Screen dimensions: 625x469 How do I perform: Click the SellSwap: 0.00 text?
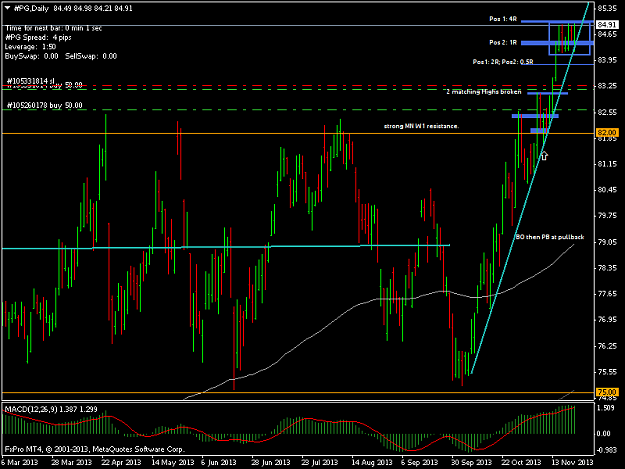(x=91, y=56)
